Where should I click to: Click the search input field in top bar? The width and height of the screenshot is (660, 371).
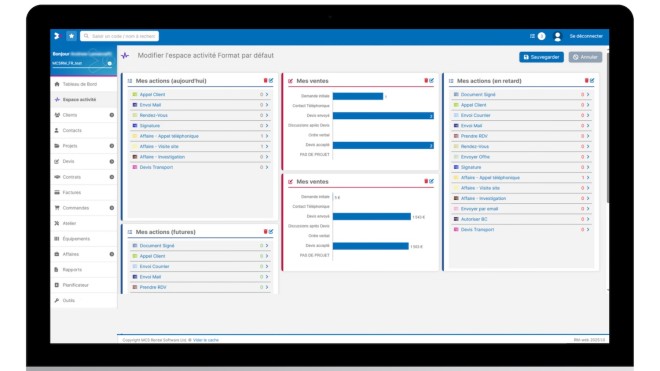120,36
